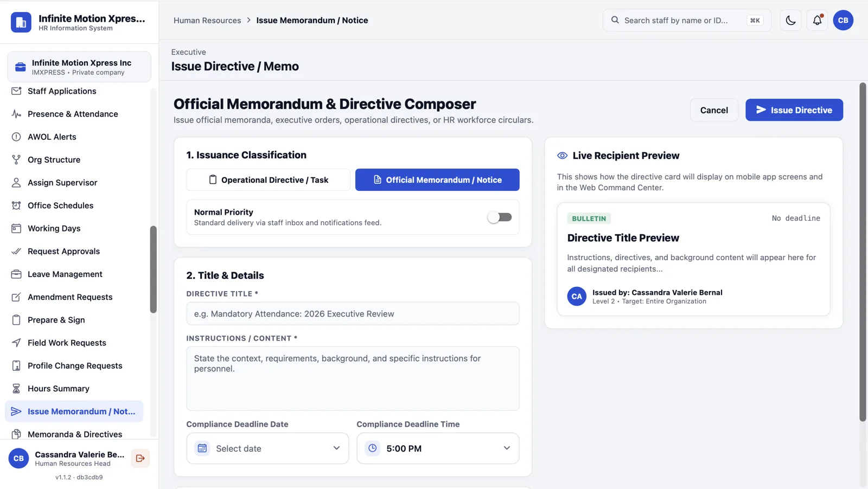868x489 pixels.
Task: Click the Issue Memorandum paper-plane sidebar icon
Action: pyautogui.click(x=16, y=411)
